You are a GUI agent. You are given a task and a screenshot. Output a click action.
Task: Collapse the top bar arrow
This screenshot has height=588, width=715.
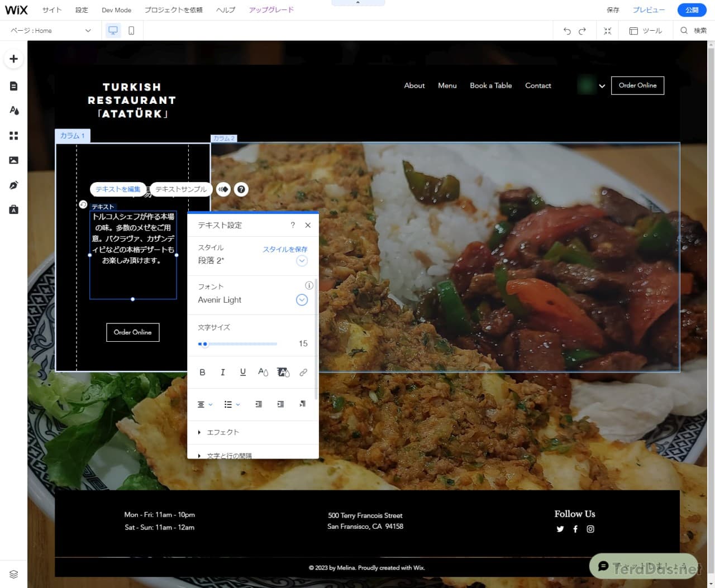[358, 3]
